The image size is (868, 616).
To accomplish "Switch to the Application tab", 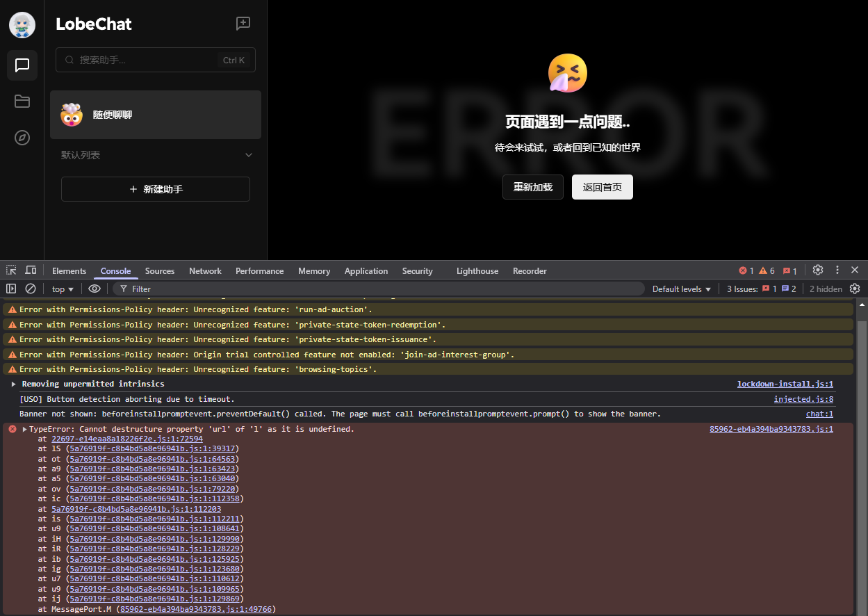I will tap(366, 271).
